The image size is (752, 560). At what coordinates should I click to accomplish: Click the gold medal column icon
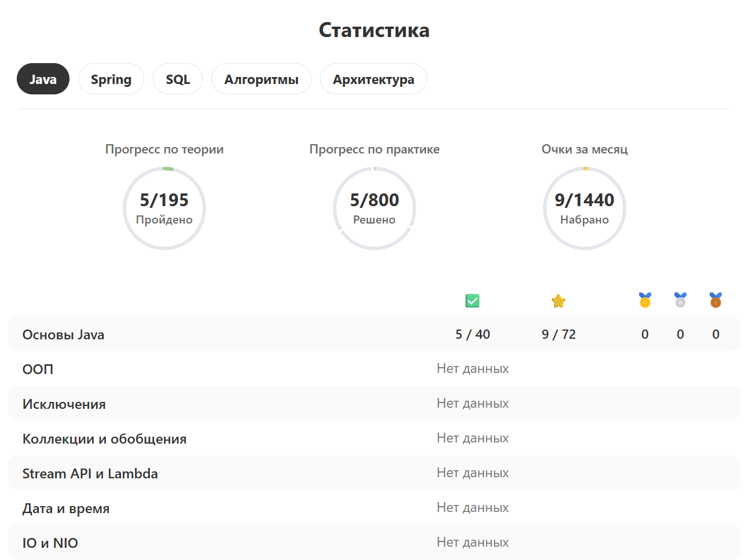tap(645, 300)
